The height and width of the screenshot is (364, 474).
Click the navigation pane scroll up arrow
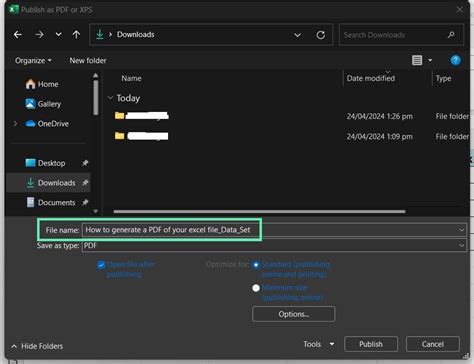coord(96,76)
